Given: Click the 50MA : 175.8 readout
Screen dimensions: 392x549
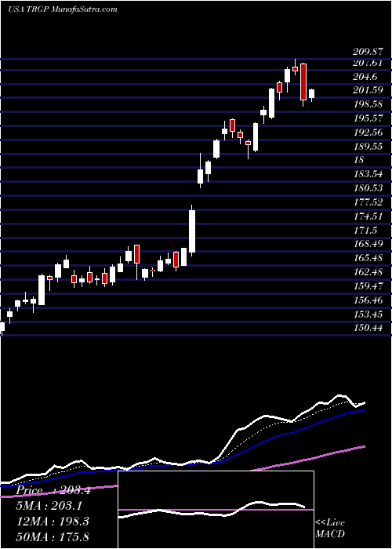Looking at the screenshot, I should [53, 536].
